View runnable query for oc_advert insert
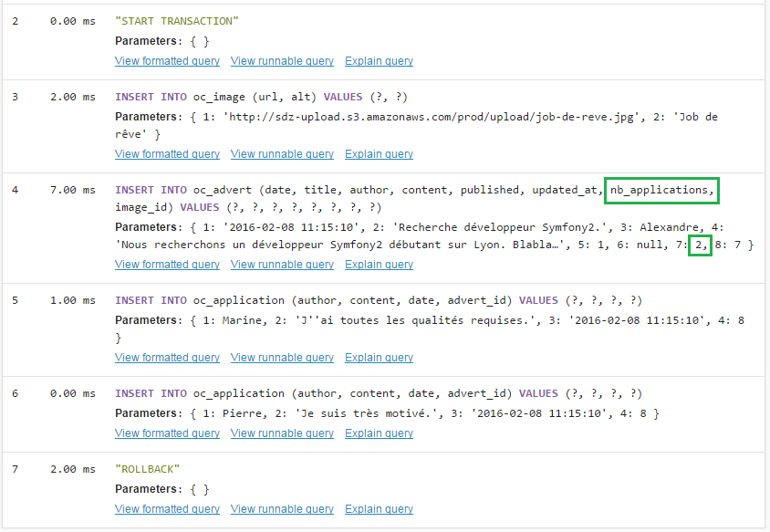The image size is (770, 532). click(282, 265)
